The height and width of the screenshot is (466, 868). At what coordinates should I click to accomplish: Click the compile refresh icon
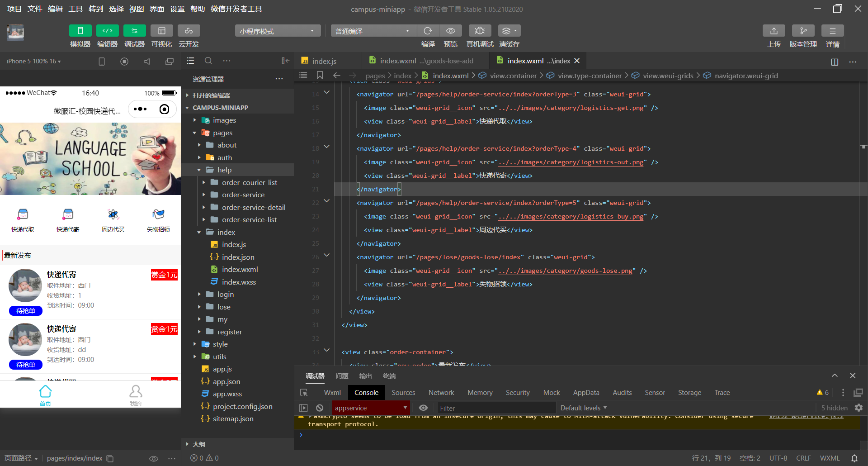pyautogui.click(x=428, y=31)
